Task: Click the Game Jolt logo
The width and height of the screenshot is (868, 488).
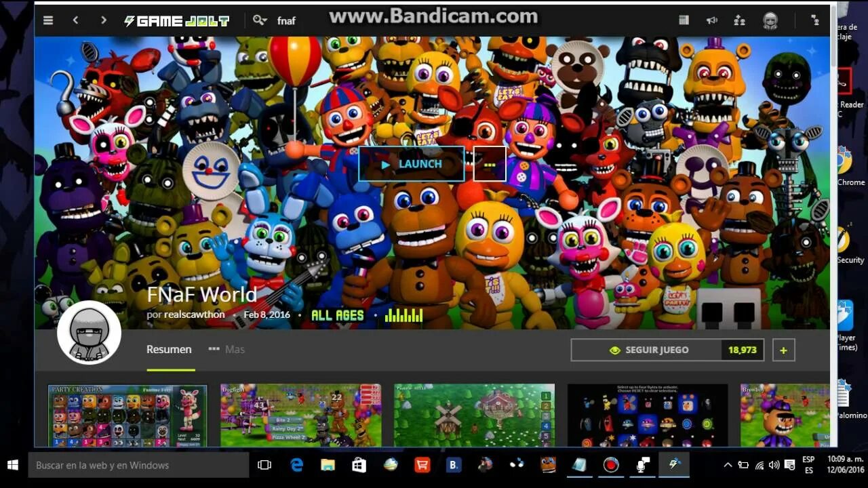Action: click(x=176, y=21)
